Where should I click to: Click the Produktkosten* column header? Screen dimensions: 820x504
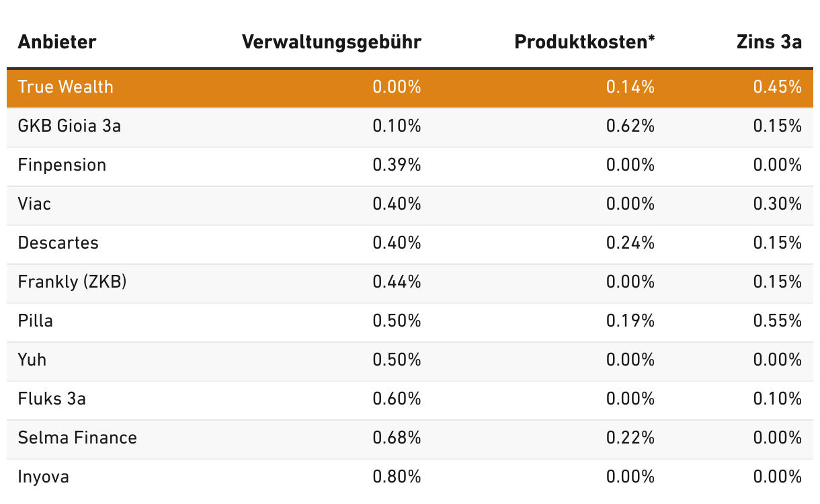[x=585, y=42]
